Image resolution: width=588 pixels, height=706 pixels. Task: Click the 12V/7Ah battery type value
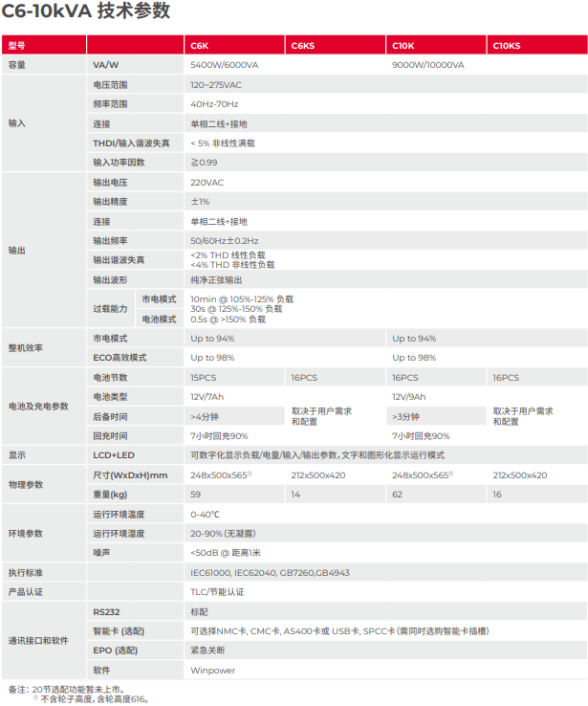207,397
